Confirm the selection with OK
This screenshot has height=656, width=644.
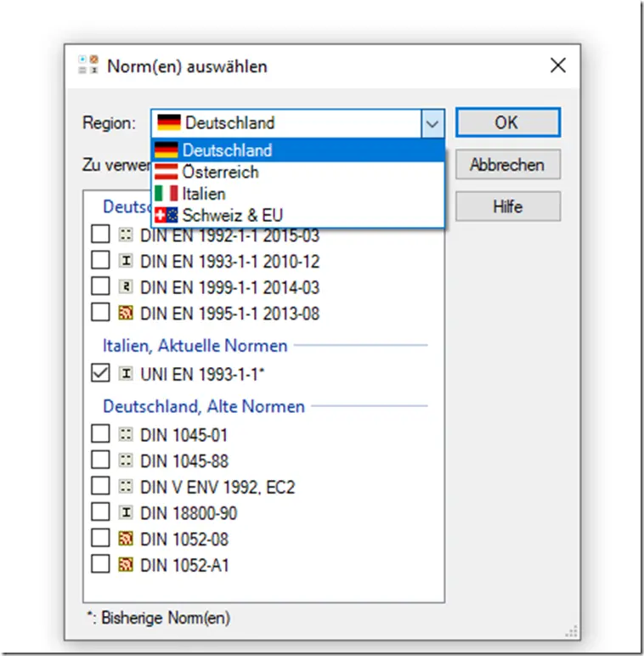coord(508,122)
